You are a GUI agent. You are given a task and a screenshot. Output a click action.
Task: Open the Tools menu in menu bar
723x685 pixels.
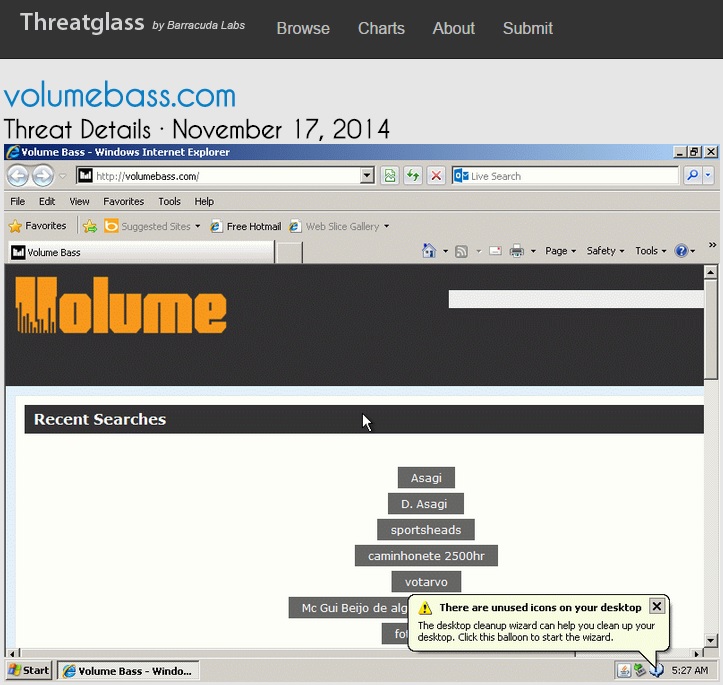coord(169,201)
